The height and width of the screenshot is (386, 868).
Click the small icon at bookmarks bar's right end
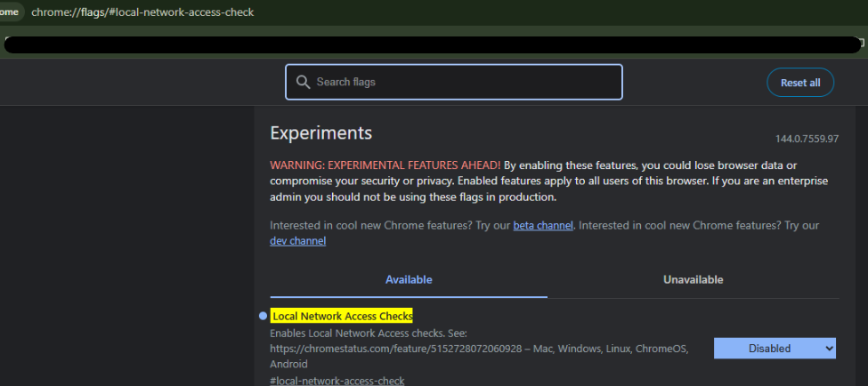(x=862, y=43)
